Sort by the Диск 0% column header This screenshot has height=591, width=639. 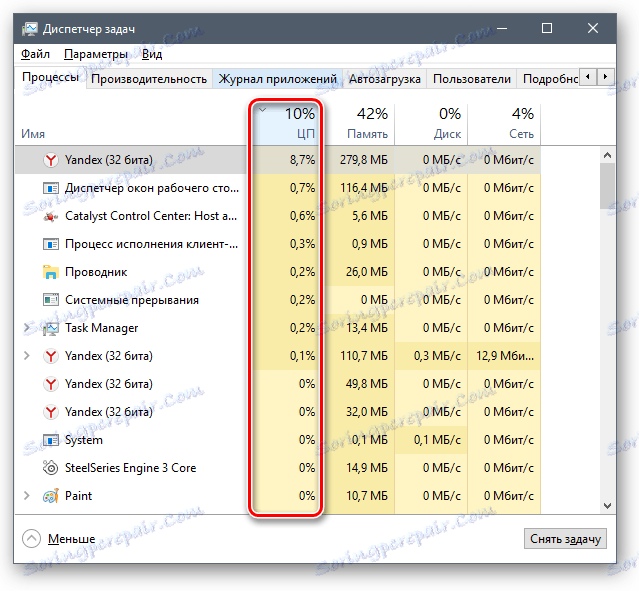tap(431, 124)
